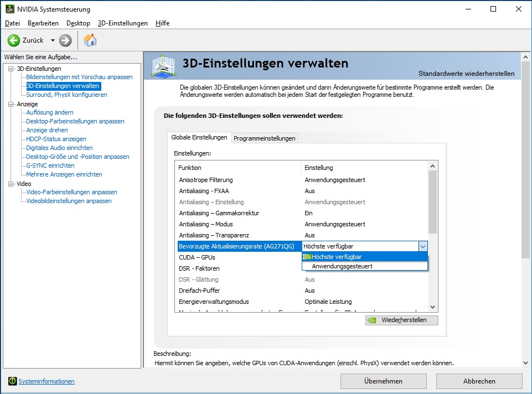Viewport: 532px width, 394px height.
Task: Click the Funktion column header
Action: click(238, 168)
